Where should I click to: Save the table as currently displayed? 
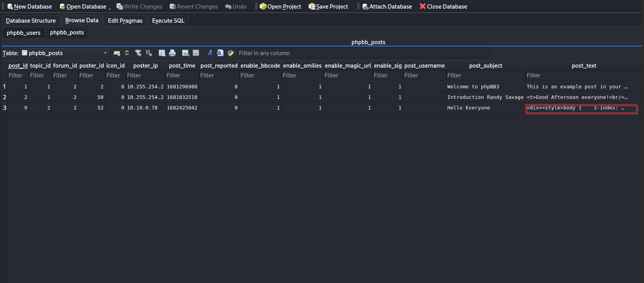pyautogui.click(x=162, y=53)
